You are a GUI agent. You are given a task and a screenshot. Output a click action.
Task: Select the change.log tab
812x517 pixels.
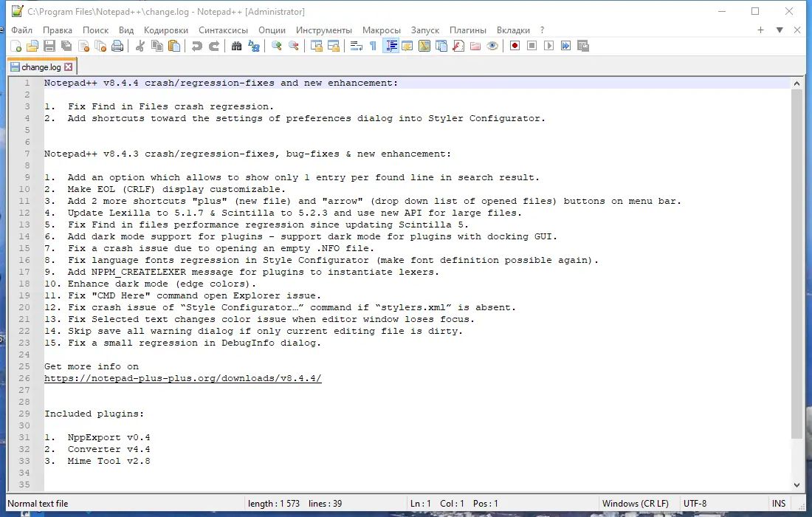click(x=41, y=66)
